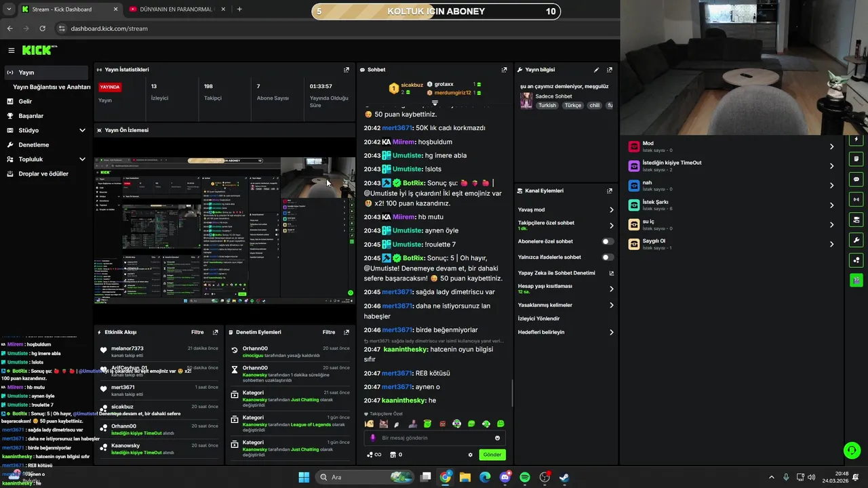
Task: Click the lightning bolt widget icon
Action: (856, 139)
